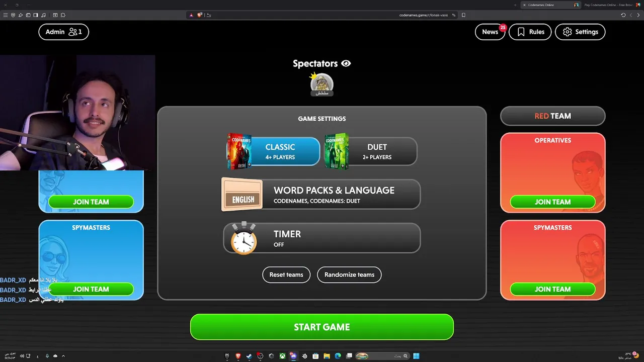Click the extensions puzzle piece icon

63,15
